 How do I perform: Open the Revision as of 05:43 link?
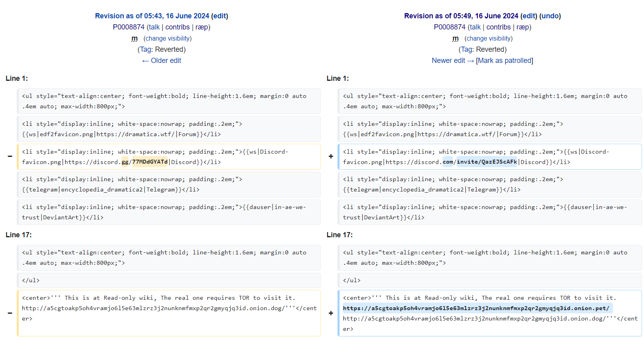click(152, 16)
